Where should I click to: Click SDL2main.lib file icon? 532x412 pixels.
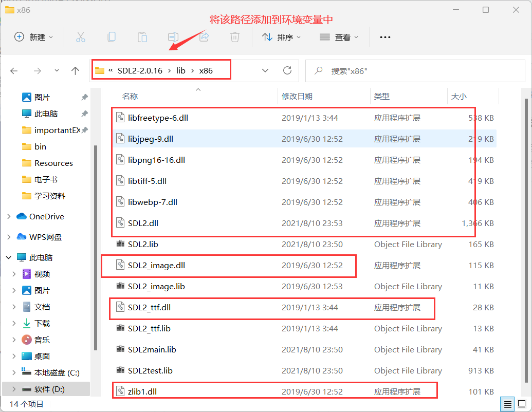tap(120, 349)
